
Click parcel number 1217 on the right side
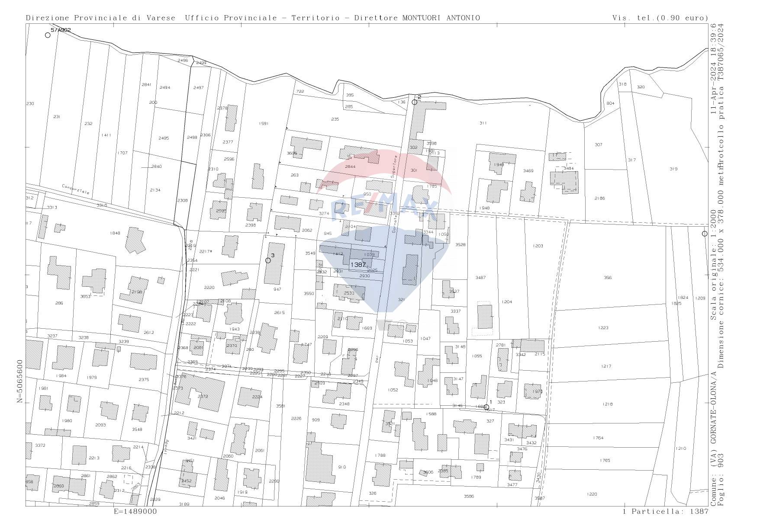tap(606, 366)
